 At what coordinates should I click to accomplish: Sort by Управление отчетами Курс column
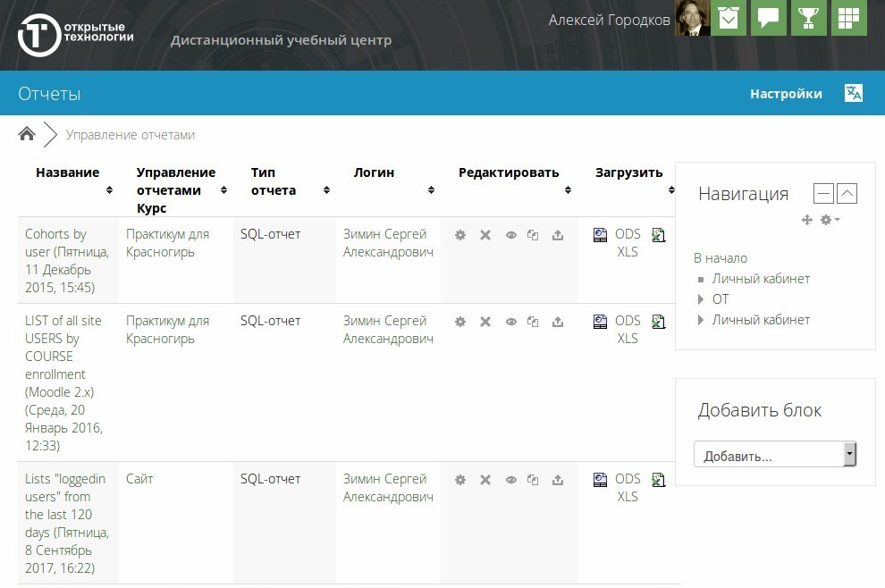click(224, 190)
